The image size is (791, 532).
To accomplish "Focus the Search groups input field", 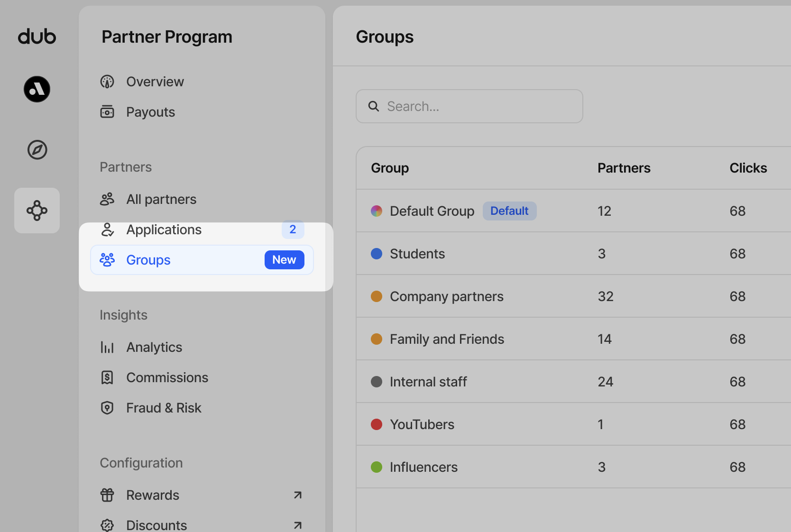I will [469, 106].
